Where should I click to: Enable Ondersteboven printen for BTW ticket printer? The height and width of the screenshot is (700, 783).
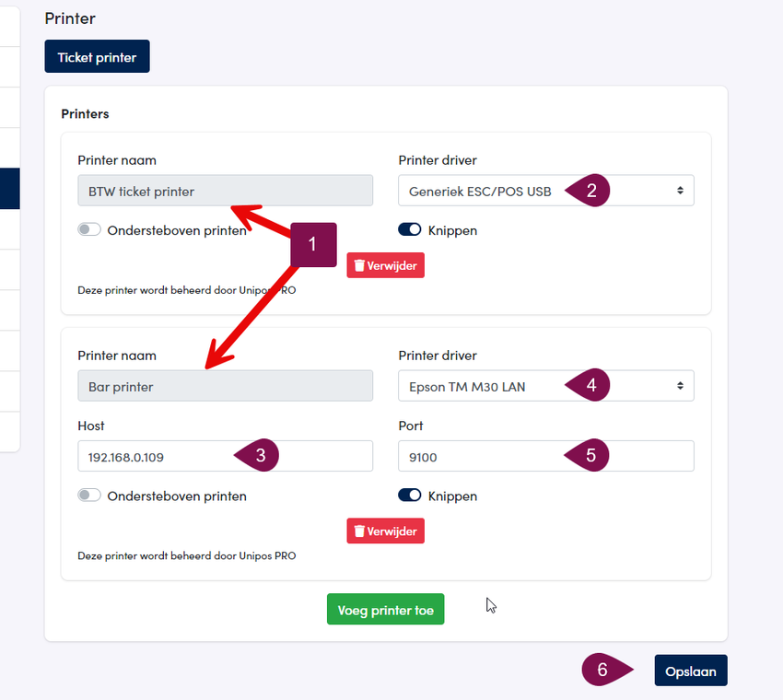pos(89,229)
